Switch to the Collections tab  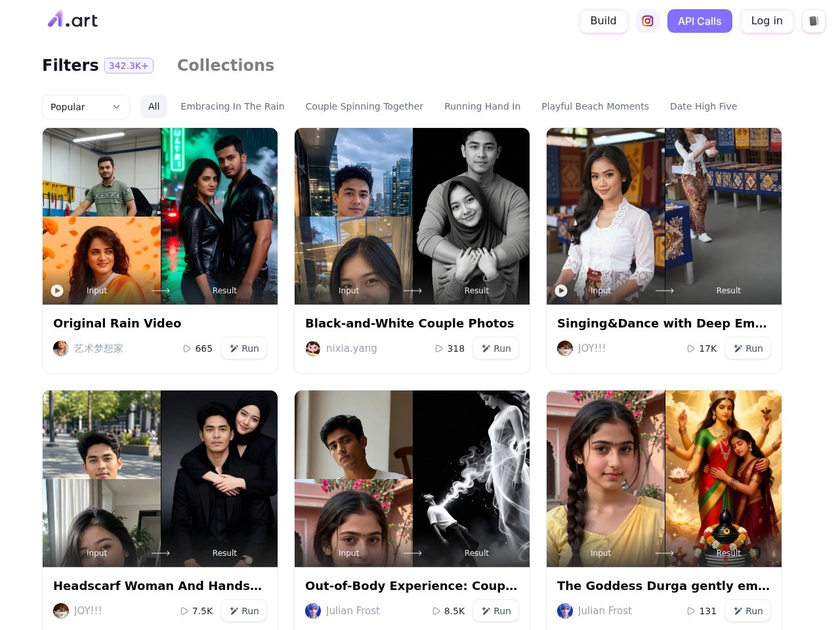point(226,65)
